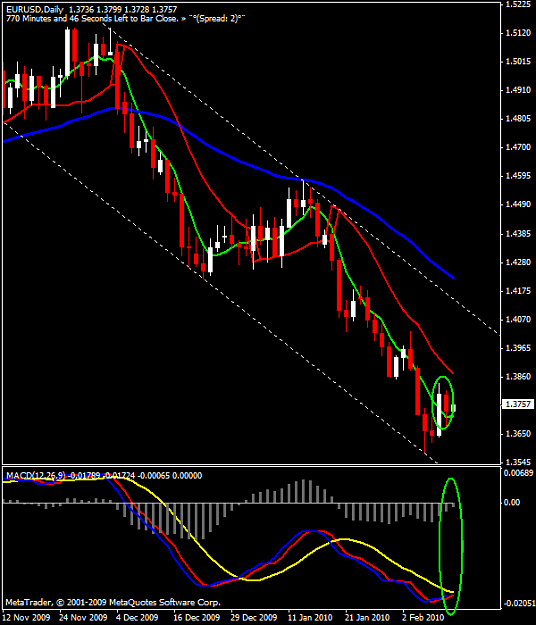Click the 24 Nov 2009 date label
536x625 pixels.
point(83,617)
